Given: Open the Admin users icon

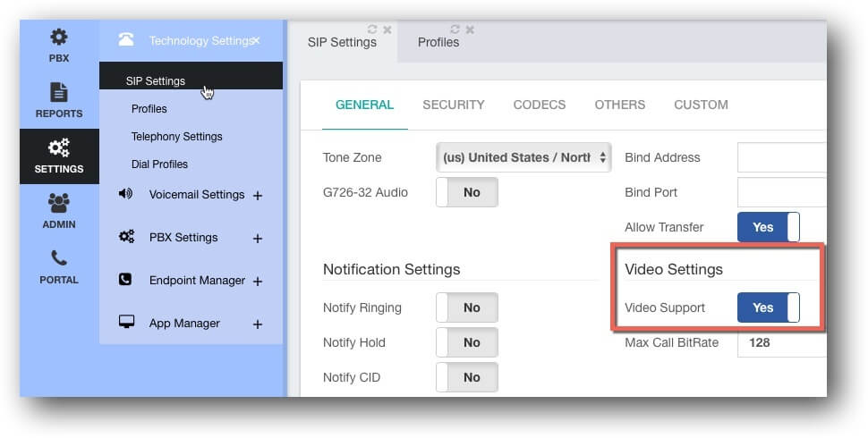Looking at the screenshot, I should click(59, 203).
